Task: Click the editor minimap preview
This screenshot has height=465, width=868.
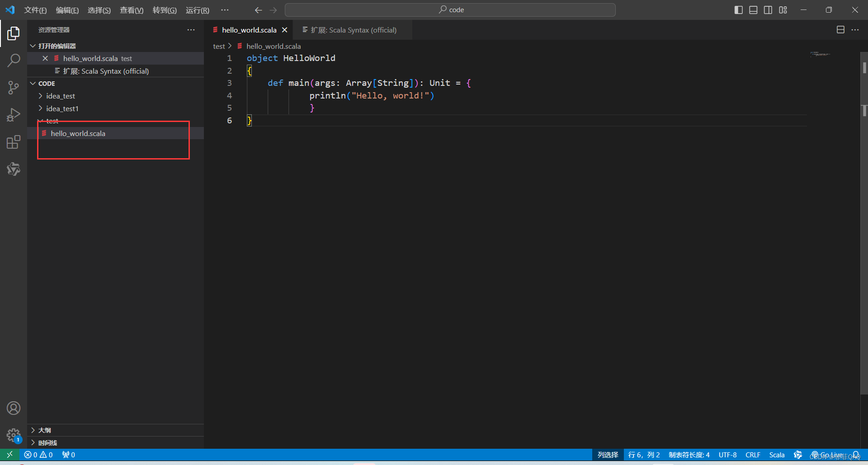Action: click(x=820, y=54)
